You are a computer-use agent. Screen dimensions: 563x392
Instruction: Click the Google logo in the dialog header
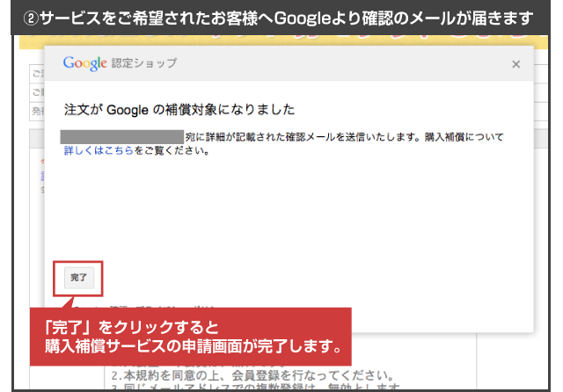(85, 63)
